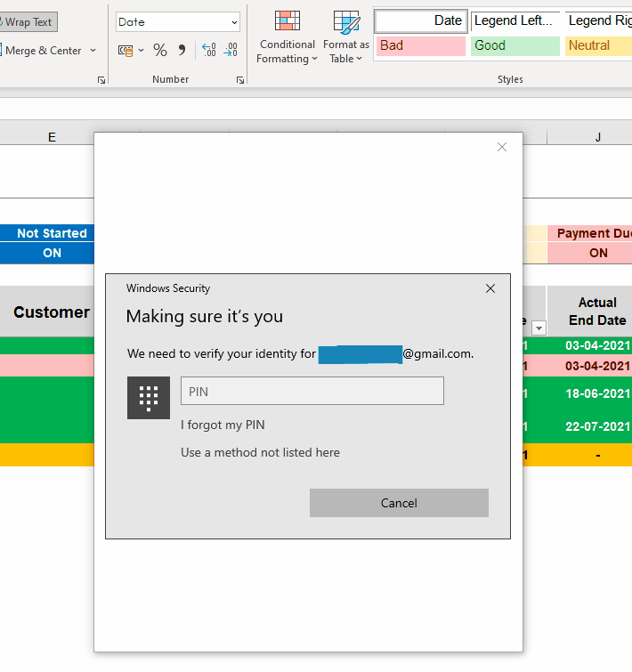Click the PIN keypad icon
Viewport: 632px width, 672px height.
click(x=149, y=398)
